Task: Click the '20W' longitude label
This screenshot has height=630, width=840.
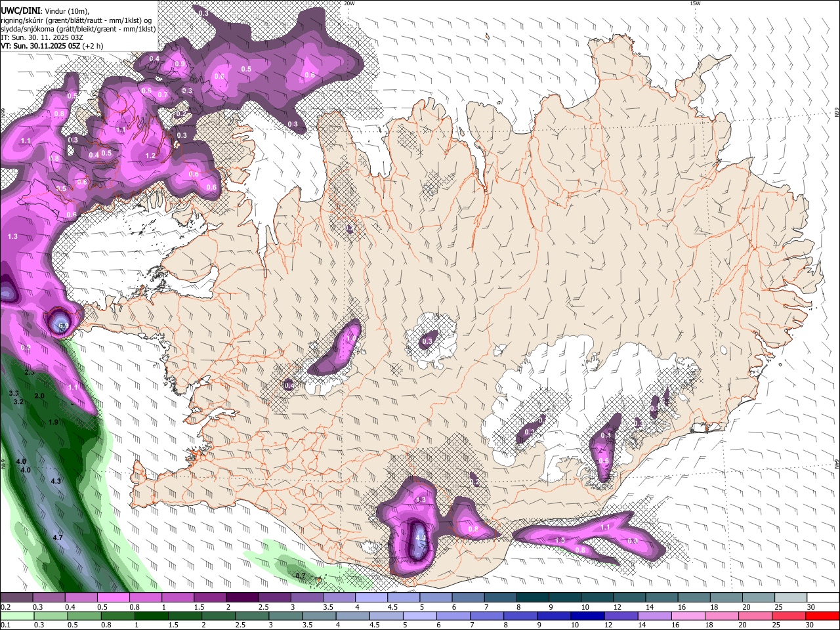Action: 349,3
